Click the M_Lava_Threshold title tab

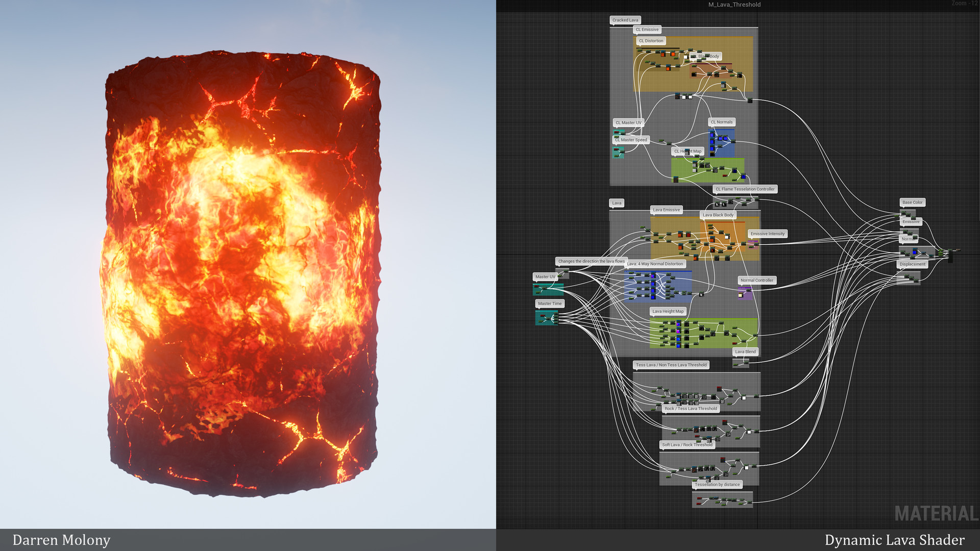coord(734,5)
